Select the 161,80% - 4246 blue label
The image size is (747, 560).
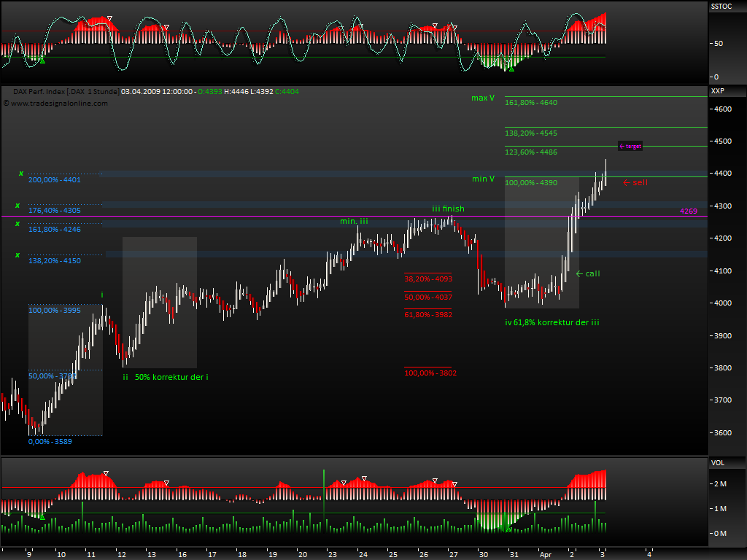click(x=54, y=229)
